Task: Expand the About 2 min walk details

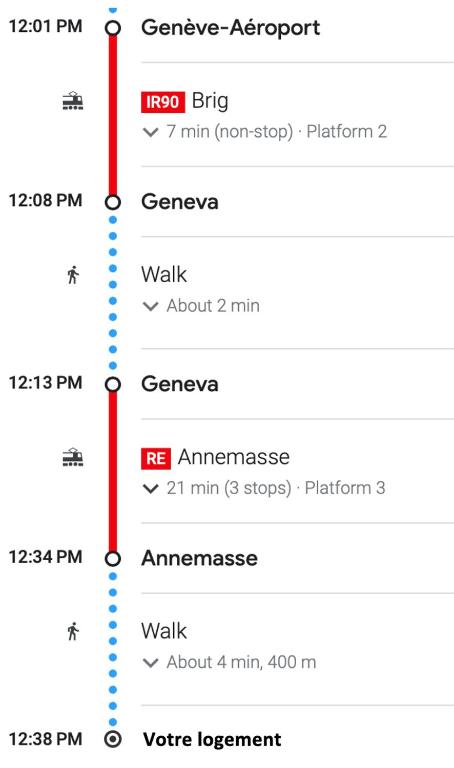Action: click(x=150, y=306)
